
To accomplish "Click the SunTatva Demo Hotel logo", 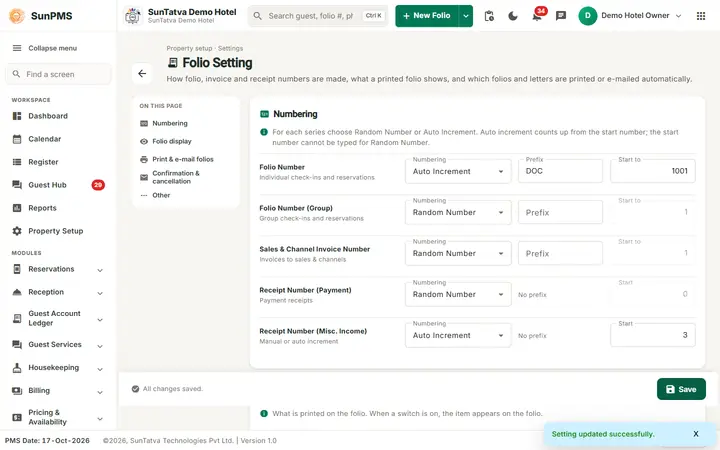I will pos(133,16).
